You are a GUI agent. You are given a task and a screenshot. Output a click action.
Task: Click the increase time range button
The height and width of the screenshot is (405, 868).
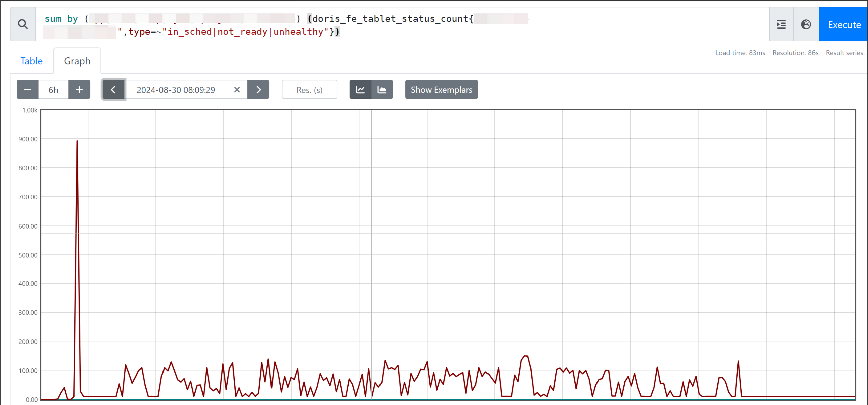[x=79, y=90]
